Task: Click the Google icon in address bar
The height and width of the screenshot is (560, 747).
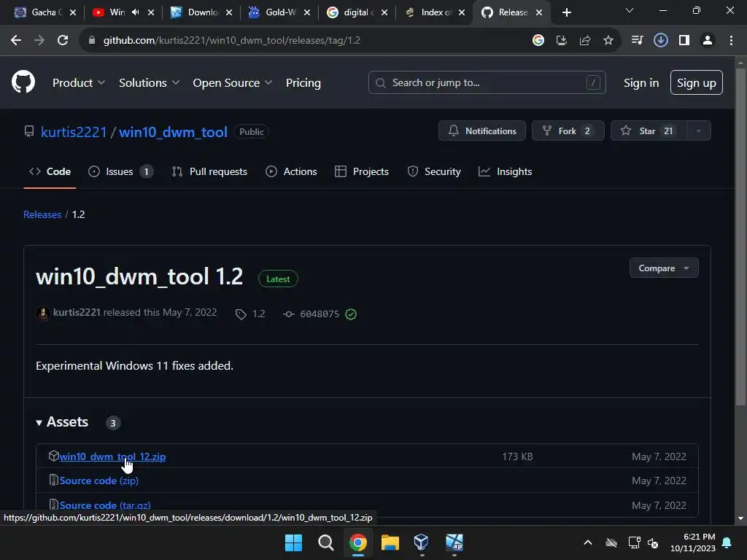Action: pyautogui.click(x=538, y=41)
